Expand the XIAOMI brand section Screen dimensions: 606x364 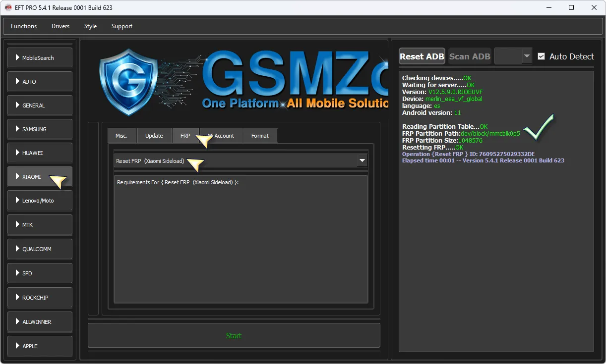coord(40,177)
